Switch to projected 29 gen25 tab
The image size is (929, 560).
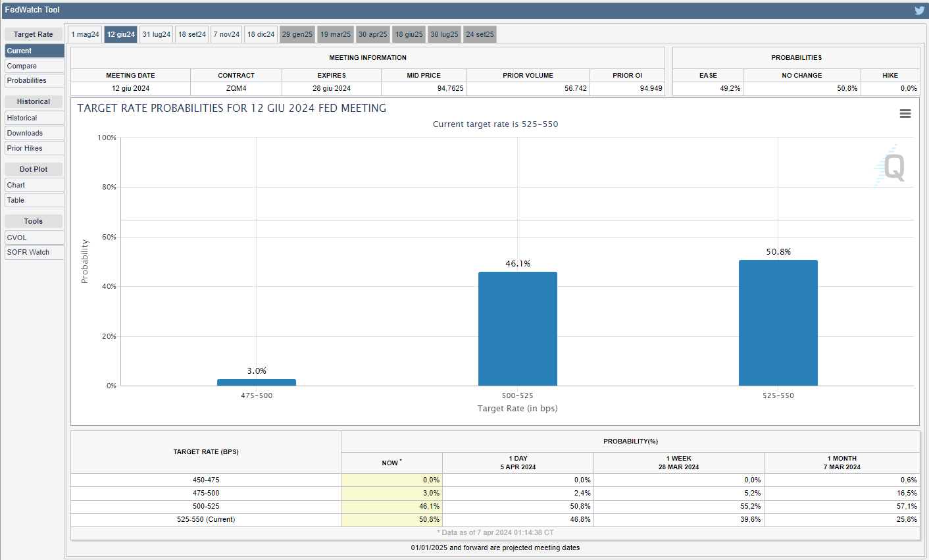point(297,34)
